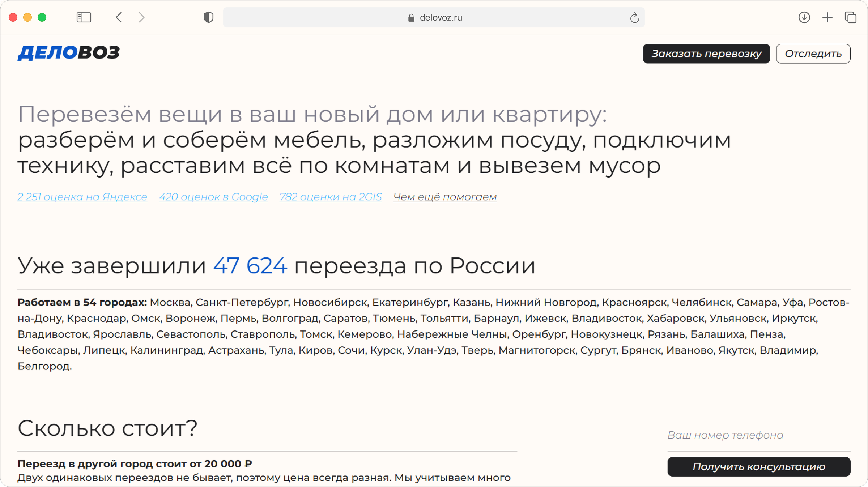This screenshot has height=487, width=868.
Task: Click the city name Севастополь
Action: point(191,334)
